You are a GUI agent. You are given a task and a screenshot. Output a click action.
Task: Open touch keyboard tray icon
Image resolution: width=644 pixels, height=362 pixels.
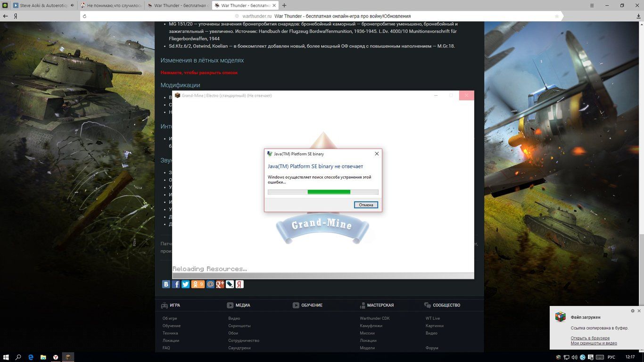600,357
